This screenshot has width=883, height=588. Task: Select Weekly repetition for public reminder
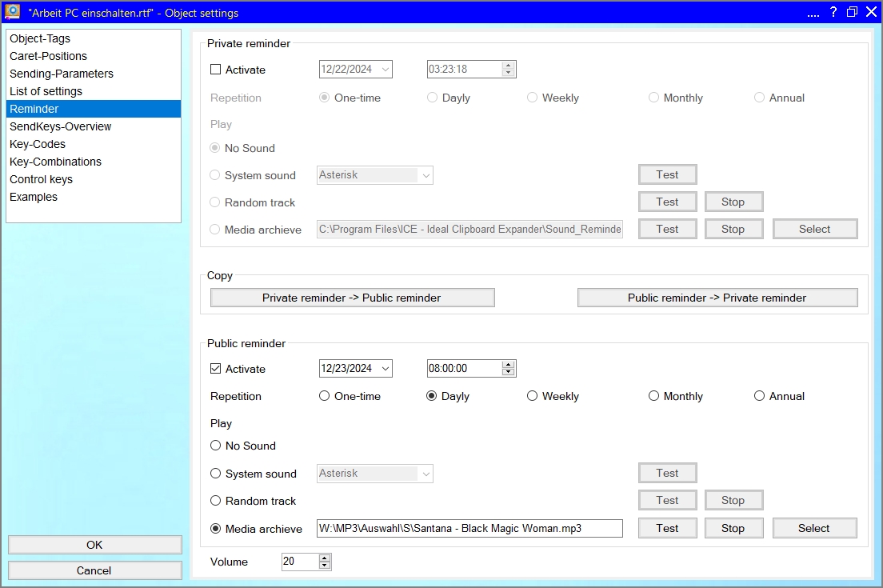click(x=532, y=396)
